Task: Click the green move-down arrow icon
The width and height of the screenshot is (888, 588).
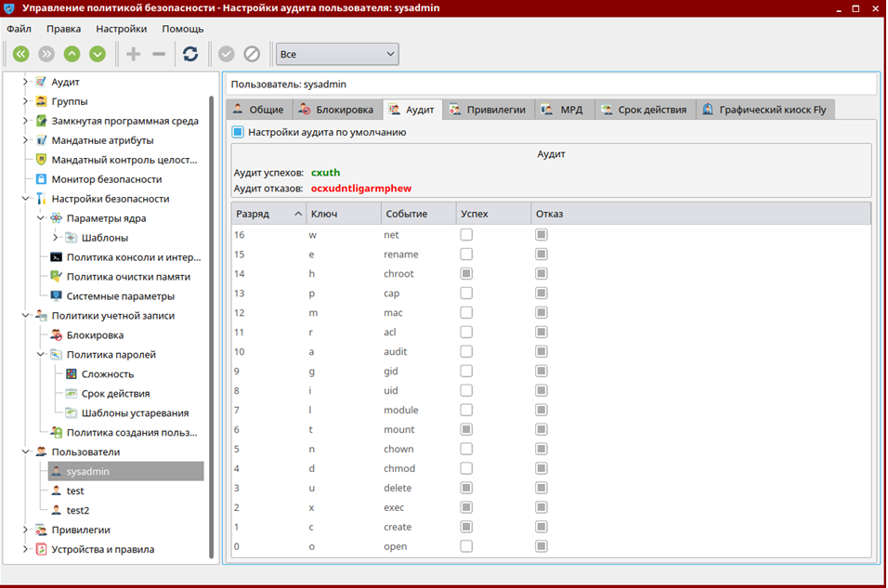Action: click(x=97, y=54)
